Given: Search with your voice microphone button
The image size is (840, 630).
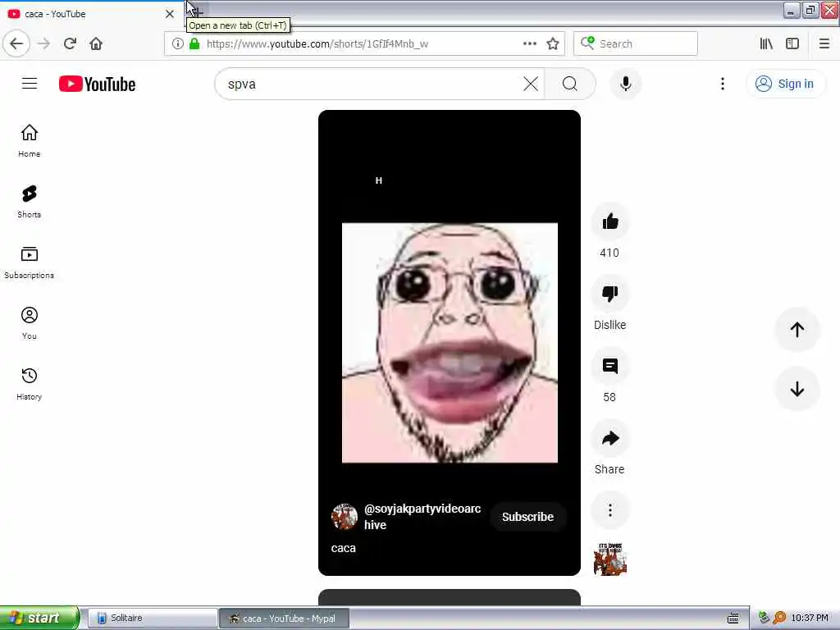Looking at the screenshot, I should [x=626, y=84].
